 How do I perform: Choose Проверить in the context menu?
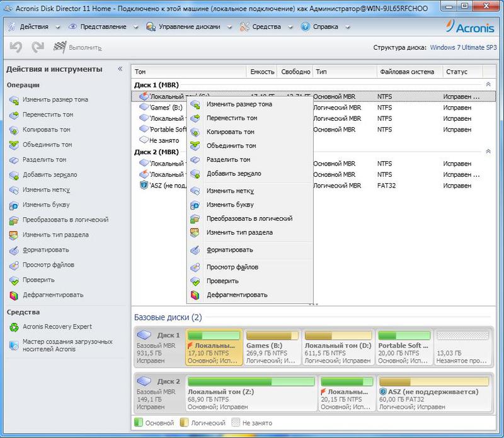[249, 281]
